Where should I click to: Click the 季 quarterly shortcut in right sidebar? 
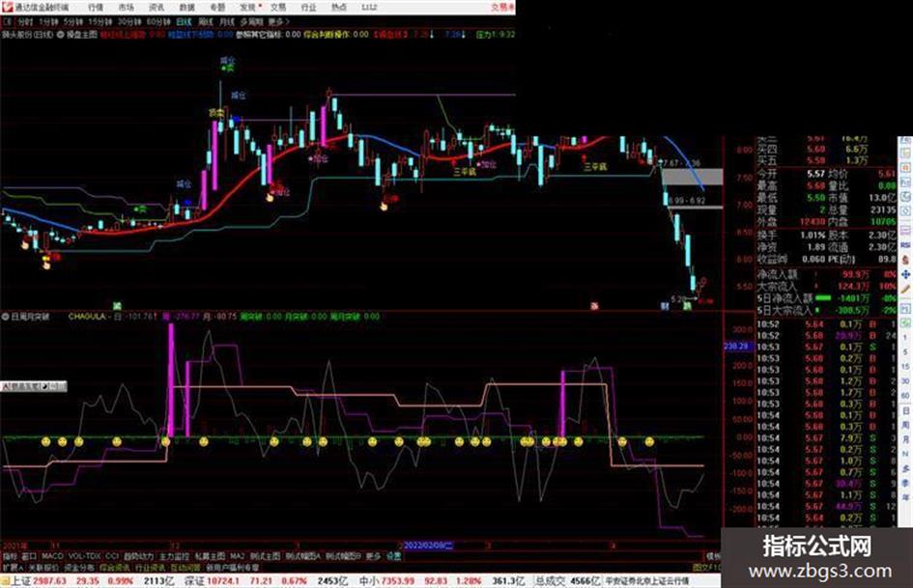905,483
